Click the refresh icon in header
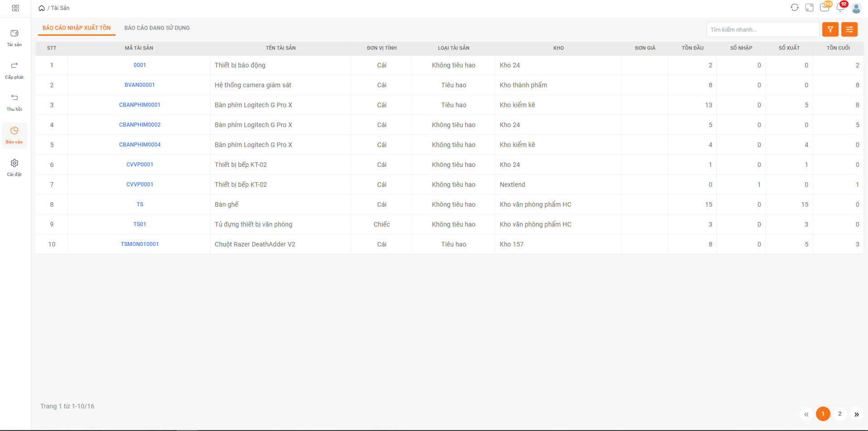Screen dimensions: 868x431 [x=794, y=8]
